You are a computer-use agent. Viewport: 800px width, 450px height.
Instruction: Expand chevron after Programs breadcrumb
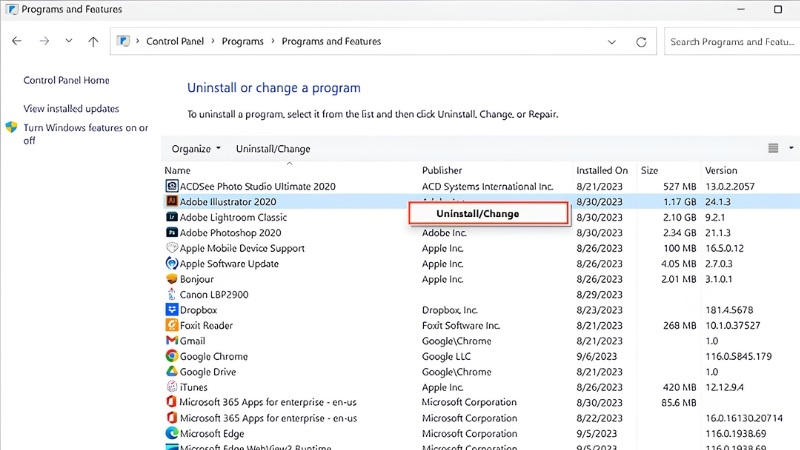click(x=273, y=41)
